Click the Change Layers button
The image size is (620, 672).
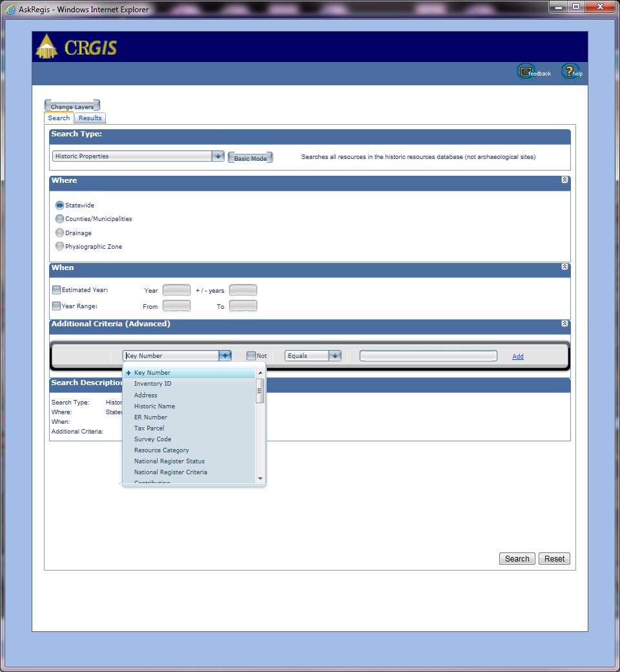point(72,107)
